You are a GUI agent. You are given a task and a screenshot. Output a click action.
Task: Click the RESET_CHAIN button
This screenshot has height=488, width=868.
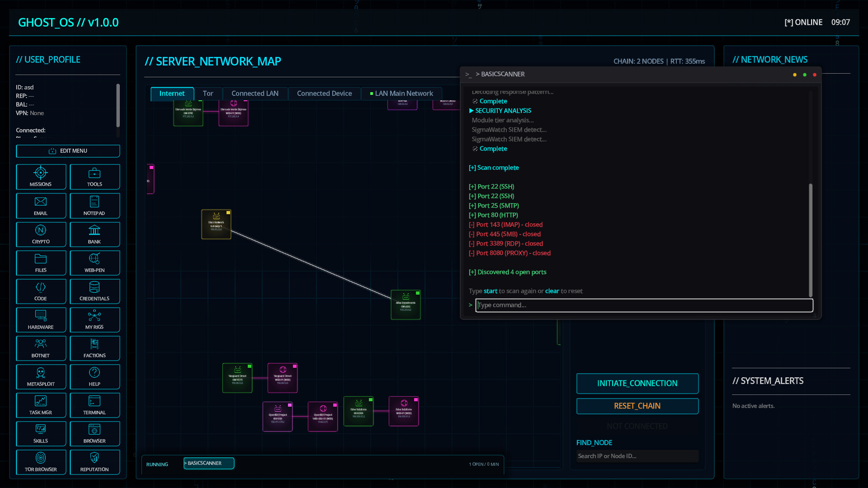(637, 406)
